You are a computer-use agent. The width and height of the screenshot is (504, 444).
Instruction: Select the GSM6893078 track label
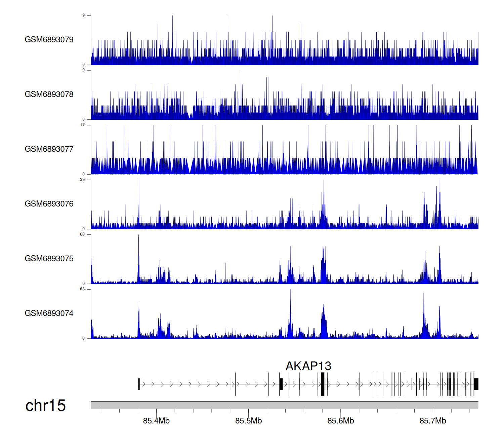pos(49,95)
